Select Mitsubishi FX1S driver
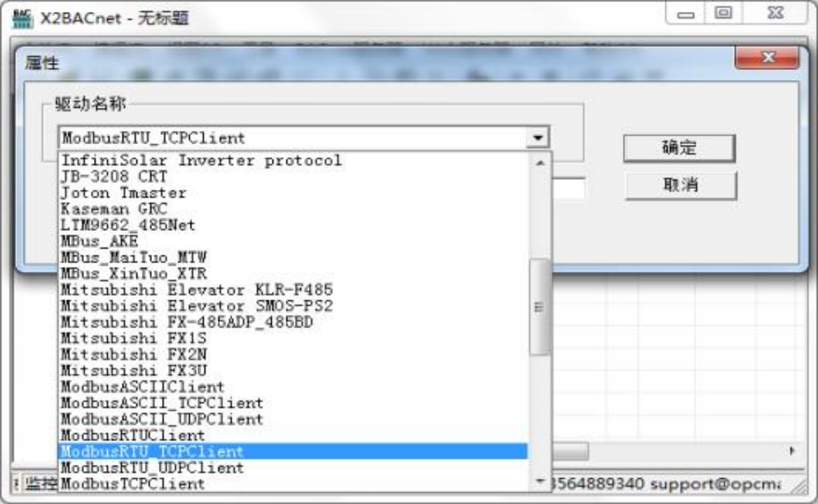The width and height of the screenshot is (818, 504). [x=293, y=338]
